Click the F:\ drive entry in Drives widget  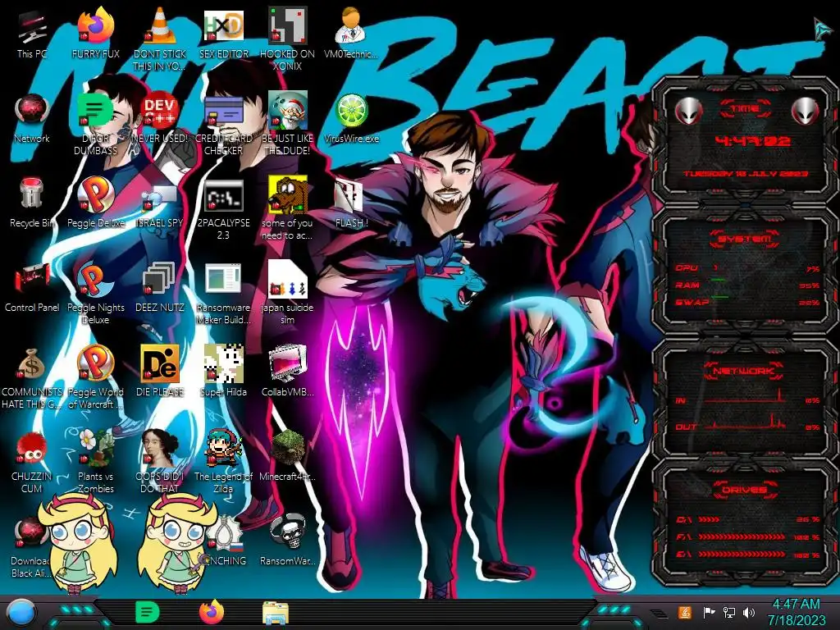[x=748, y=536]
